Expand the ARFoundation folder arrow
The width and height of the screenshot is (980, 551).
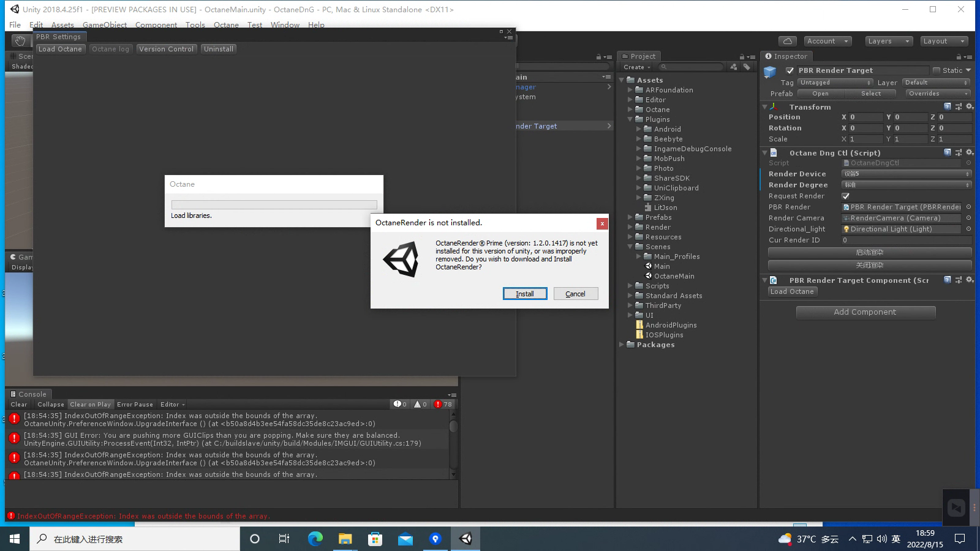[x=630, y=90]
